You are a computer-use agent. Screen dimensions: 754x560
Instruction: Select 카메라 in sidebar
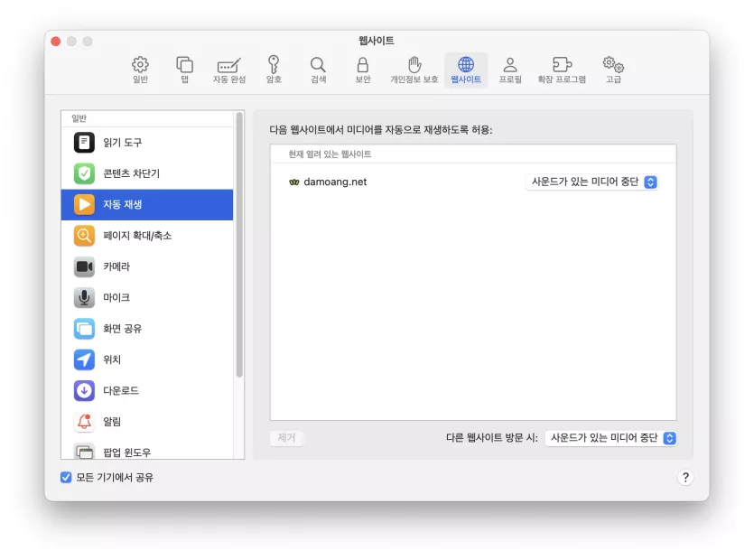point(147,266)
